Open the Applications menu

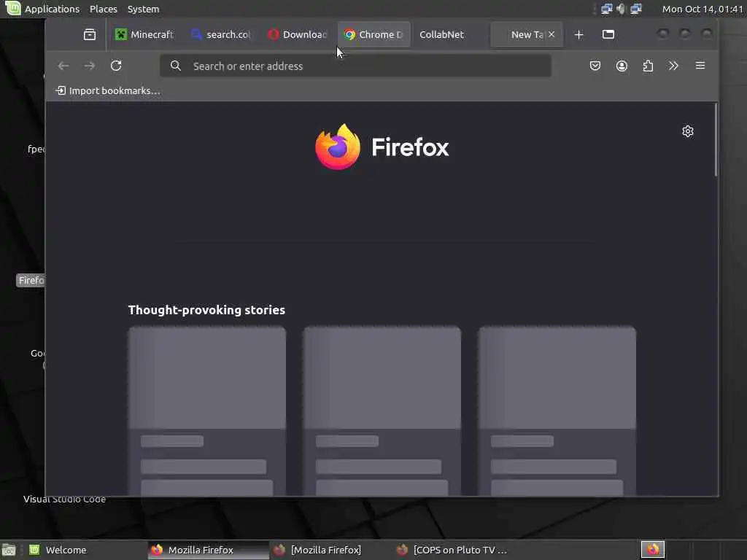(x=52, y=9)
